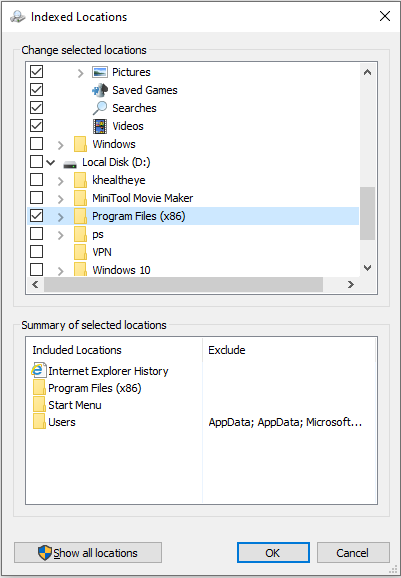401x578 pixels.
Task: Click the Searches magnifier icon
Action: click(100, 108)
